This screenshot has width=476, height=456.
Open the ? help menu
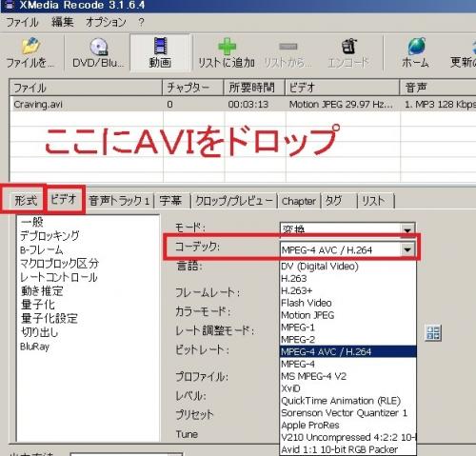[x=141, y=22]
